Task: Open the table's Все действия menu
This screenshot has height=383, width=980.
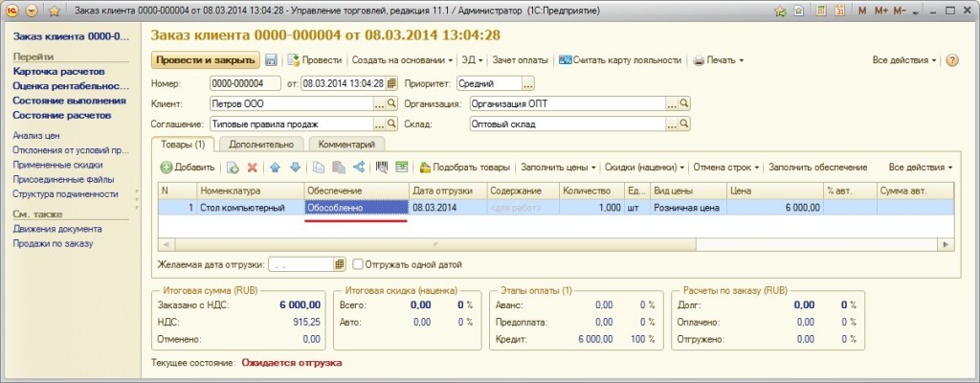Action: 921,168
